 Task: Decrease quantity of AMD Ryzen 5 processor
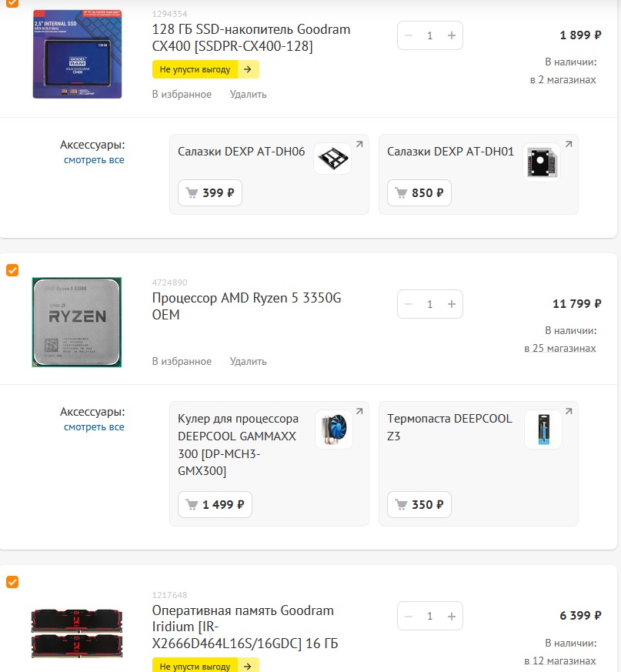point(409,304)
